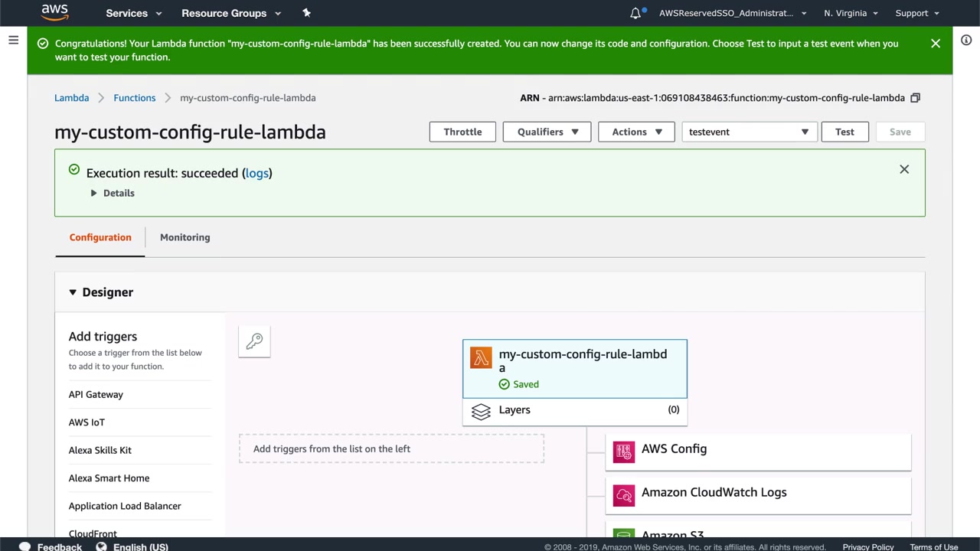980x551 pixels.
Task: Open the Actions dropdown
Action: coord(636,132)
